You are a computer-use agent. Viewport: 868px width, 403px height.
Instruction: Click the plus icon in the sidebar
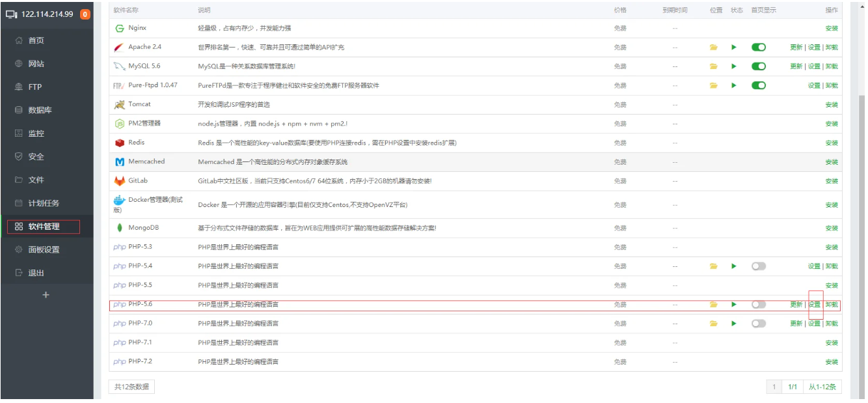pyautogui.click(x=46, y=296)
